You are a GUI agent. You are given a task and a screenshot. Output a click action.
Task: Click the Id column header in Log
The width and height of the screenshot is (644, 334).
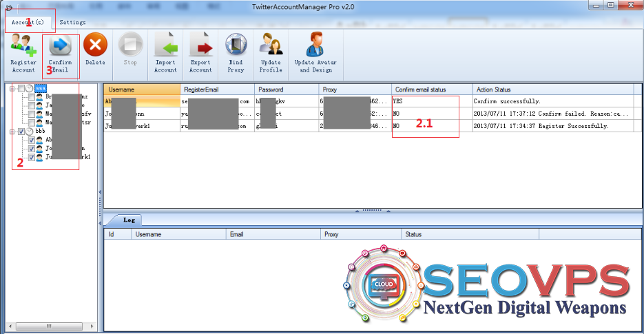pyautogui.click(x=118, y=235)
